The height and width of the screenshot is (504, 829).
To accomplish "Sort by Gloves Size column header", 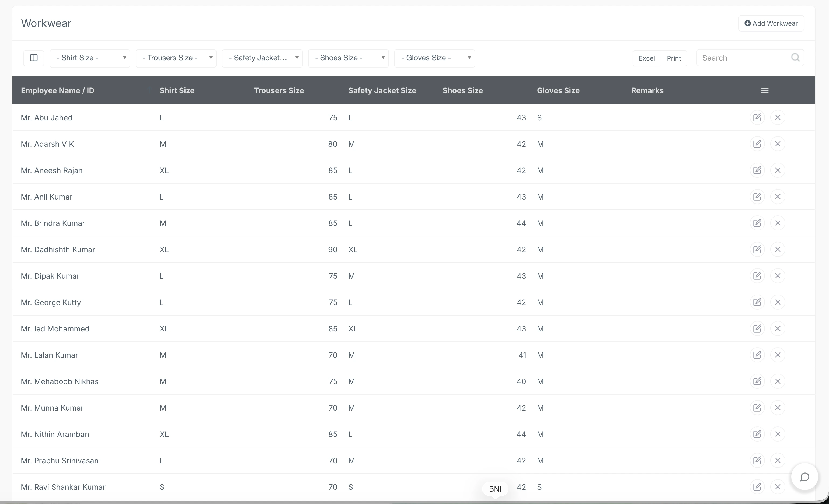I will [x=558, y=90].
